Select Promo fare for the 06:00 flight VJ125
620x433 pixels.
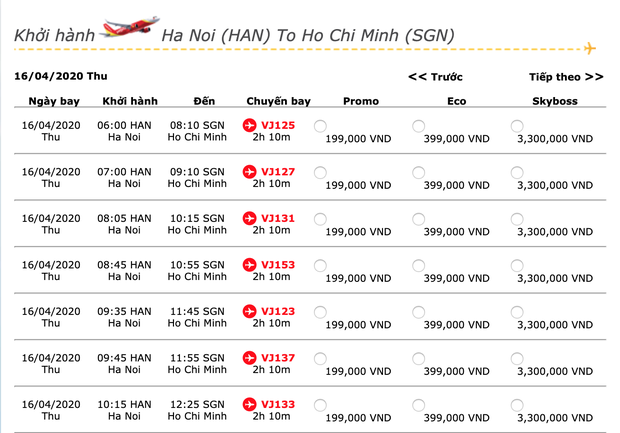(x=320, y=126)
